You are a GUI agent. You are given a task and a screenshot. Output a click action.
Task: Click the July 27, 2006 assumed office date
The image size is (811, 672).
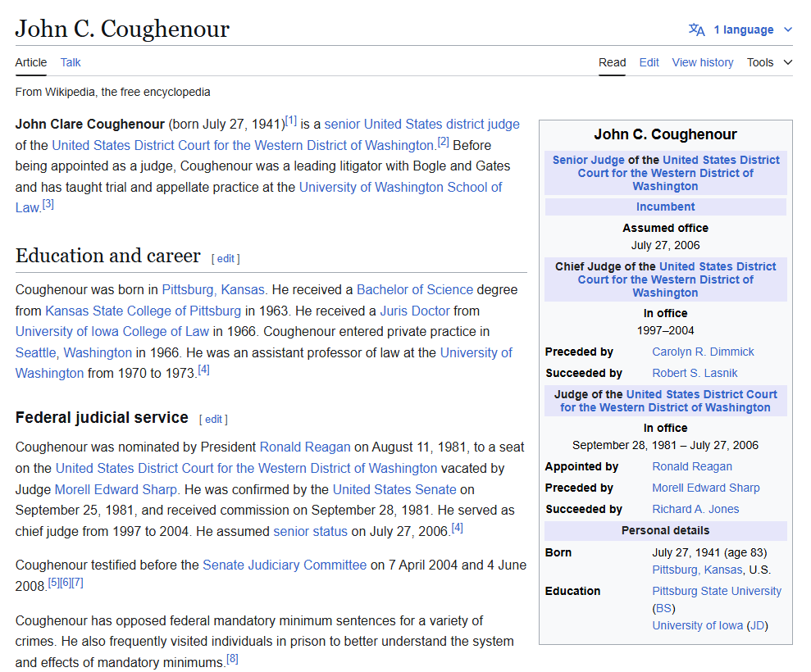point(665,245)
